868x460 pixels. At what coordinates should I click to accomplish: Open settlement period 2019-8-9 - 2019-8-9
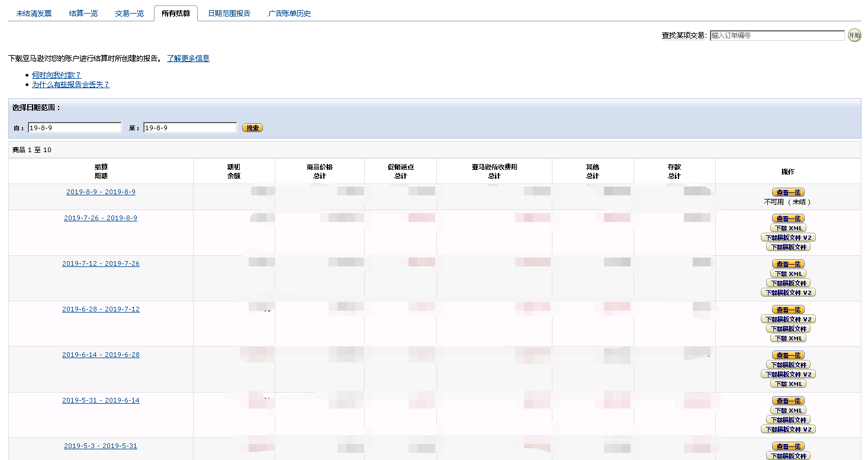[x=101, y=192]
